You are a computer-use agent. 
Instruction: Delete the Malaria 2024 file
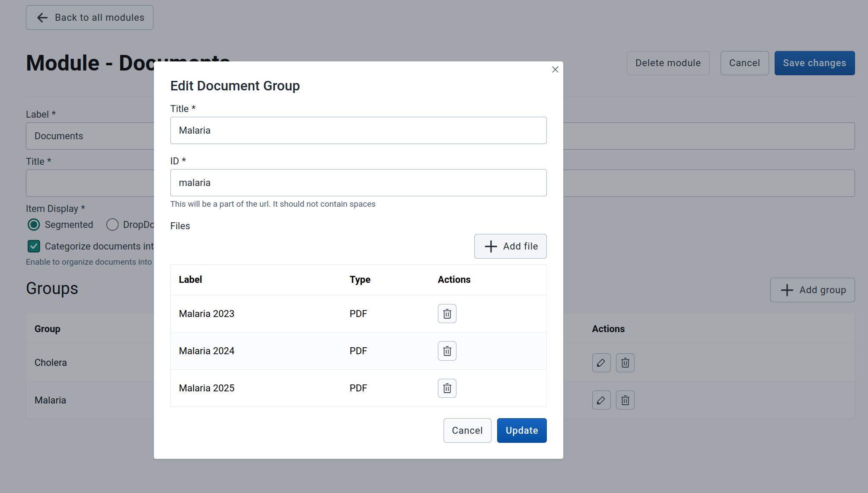447,351
